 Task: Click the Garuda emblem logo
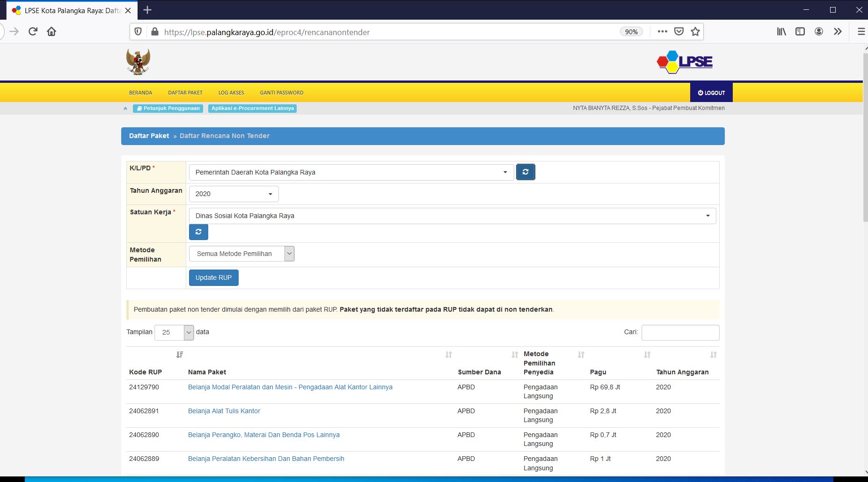(138, 62)
